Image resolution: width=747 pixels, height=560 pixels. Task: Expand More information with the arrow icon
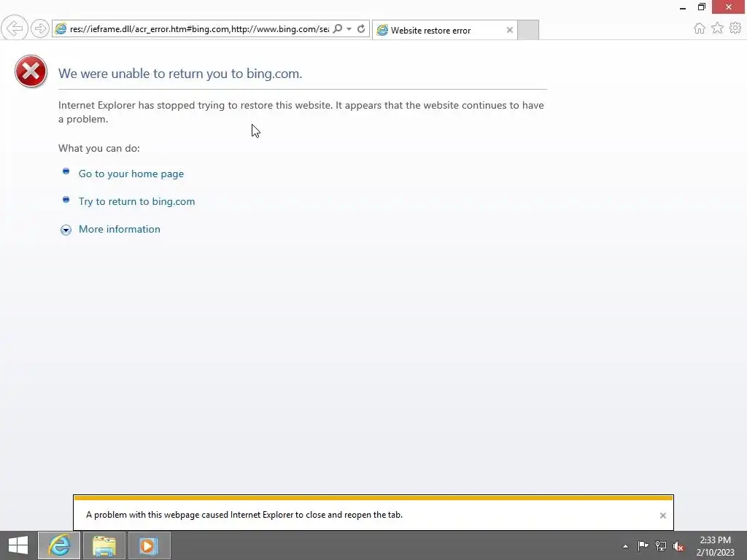(x=66, y=230)
